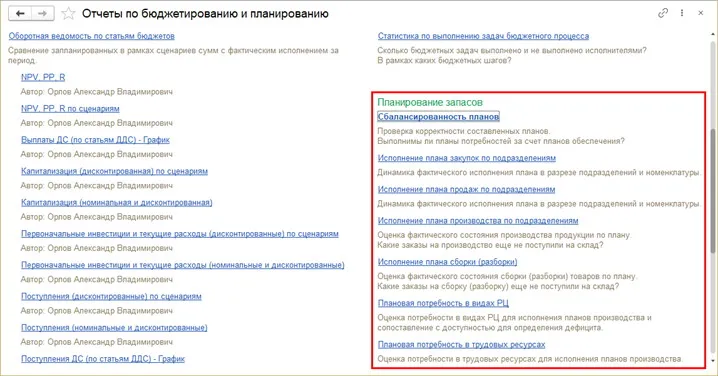Go back with the left arrow button
This screenshot has width=718, height=376.
(20, 13)
